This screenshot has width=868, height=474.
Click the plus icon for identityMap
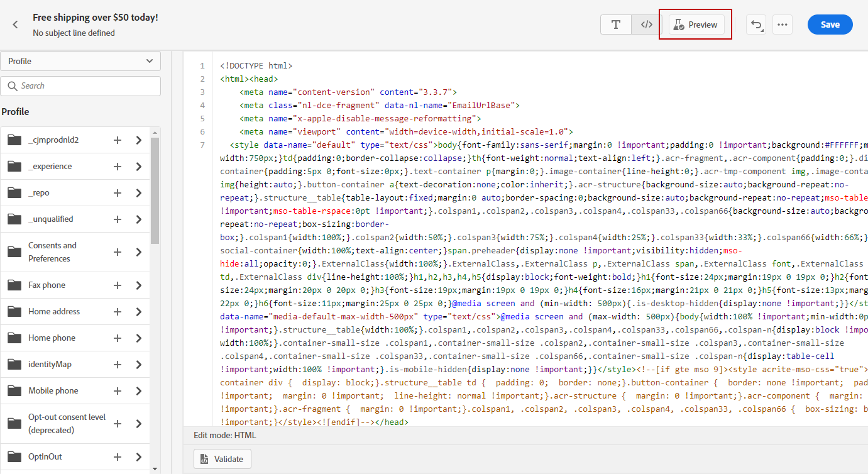117,365
